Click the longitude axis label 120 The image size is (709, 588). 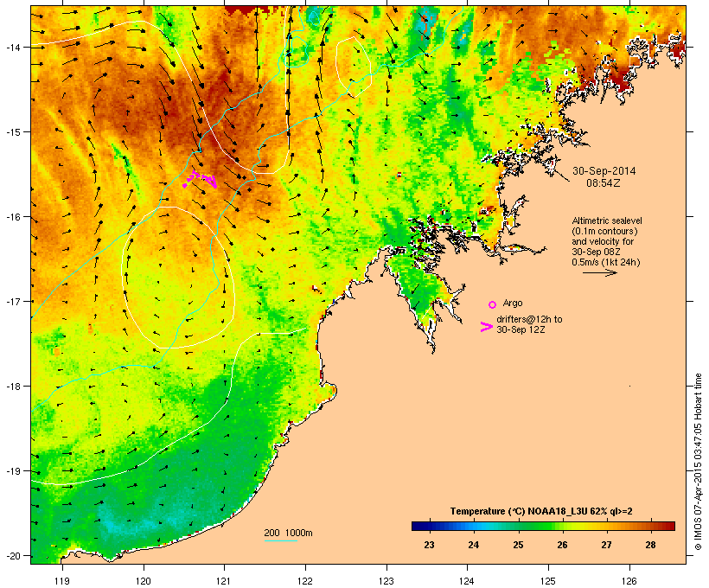point(144,581)
